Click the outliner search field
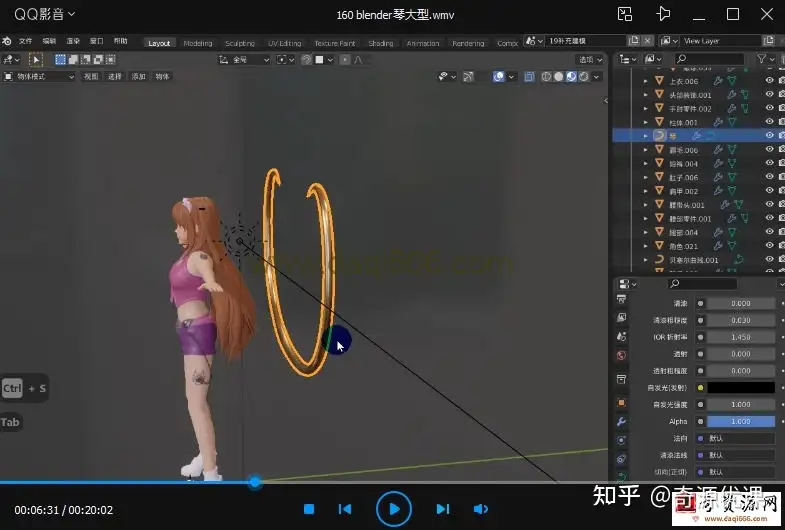 click(709, 60)
